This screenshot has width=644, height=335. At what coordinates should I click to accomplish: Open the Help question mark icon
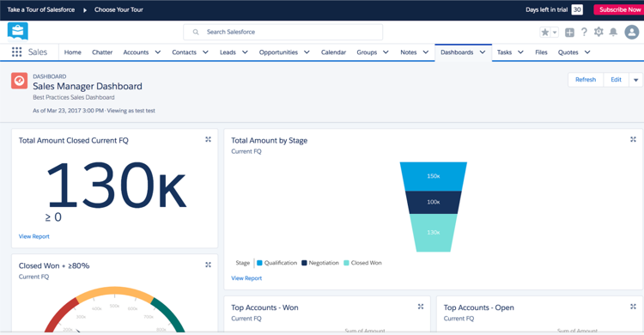(584, 32)
